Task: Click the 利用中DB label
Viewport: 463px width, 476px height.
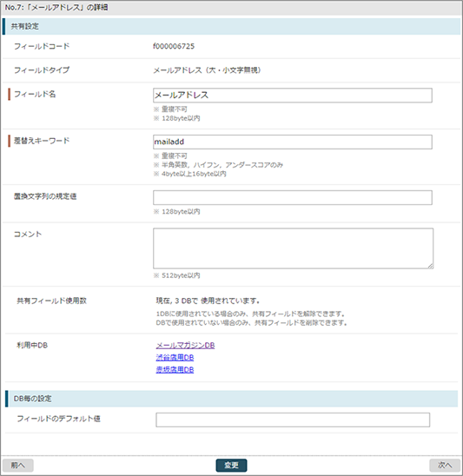Action: click(x=32, y=346)
